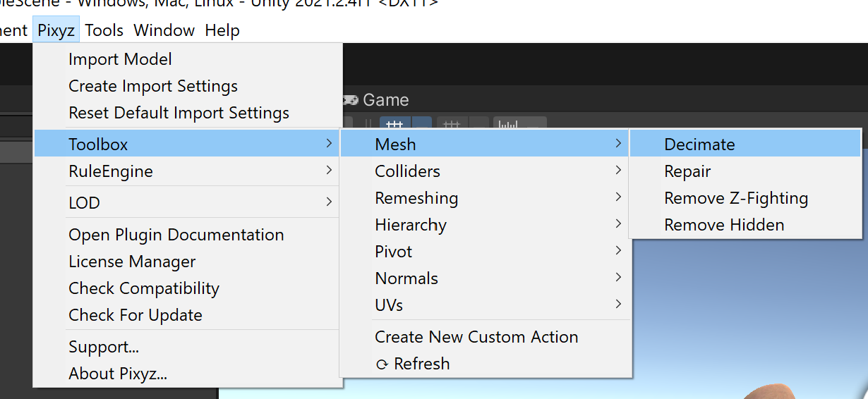Open the Game view tab

click(376, 100)
